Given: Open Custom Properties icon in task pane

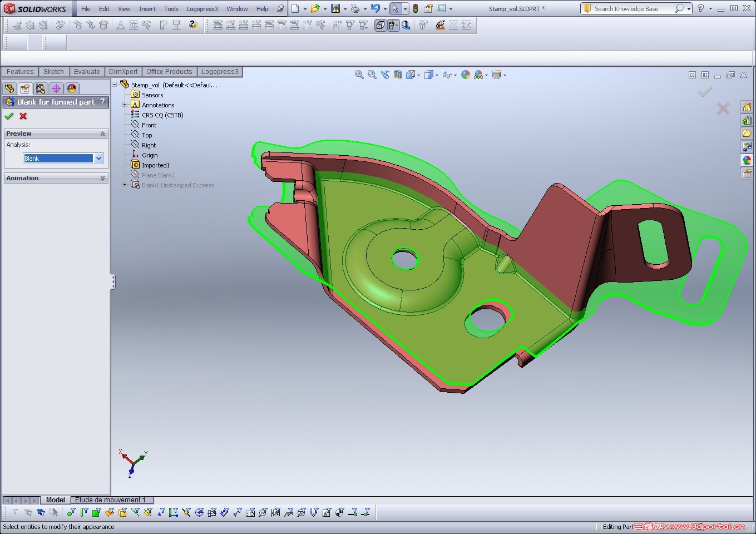Looking at the screenshot, I should pos(747,174).
